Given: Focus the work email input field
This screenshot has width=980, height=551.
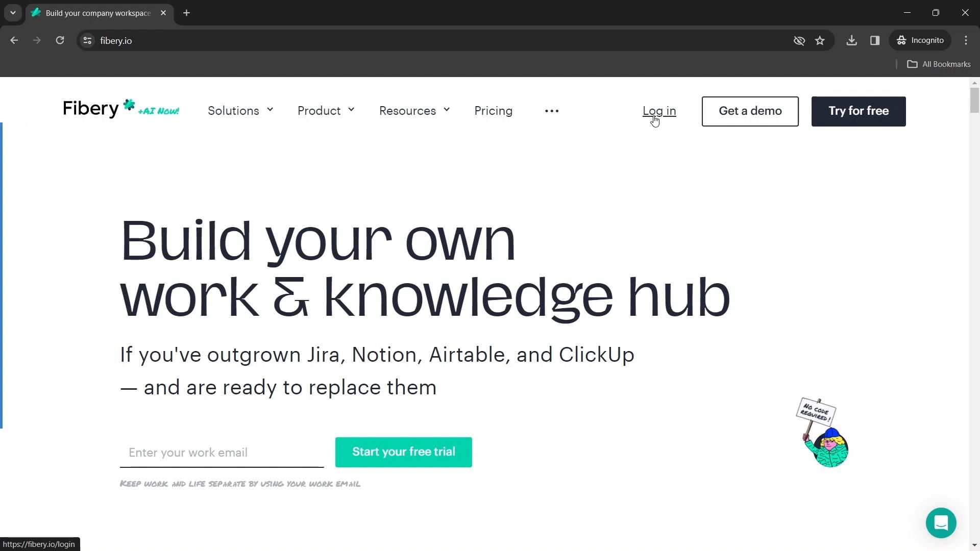Looking at the screenshot, I should point(222,453).
